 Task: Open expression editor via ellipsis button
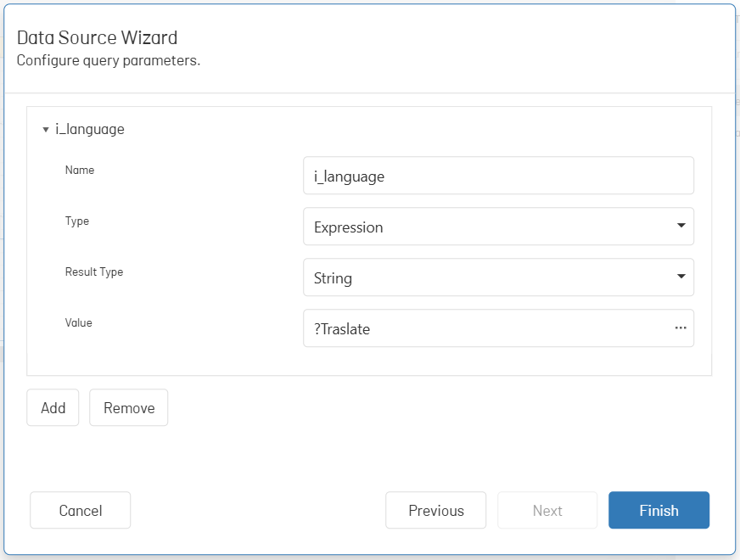pyautogui.click(x=681, y=328)
